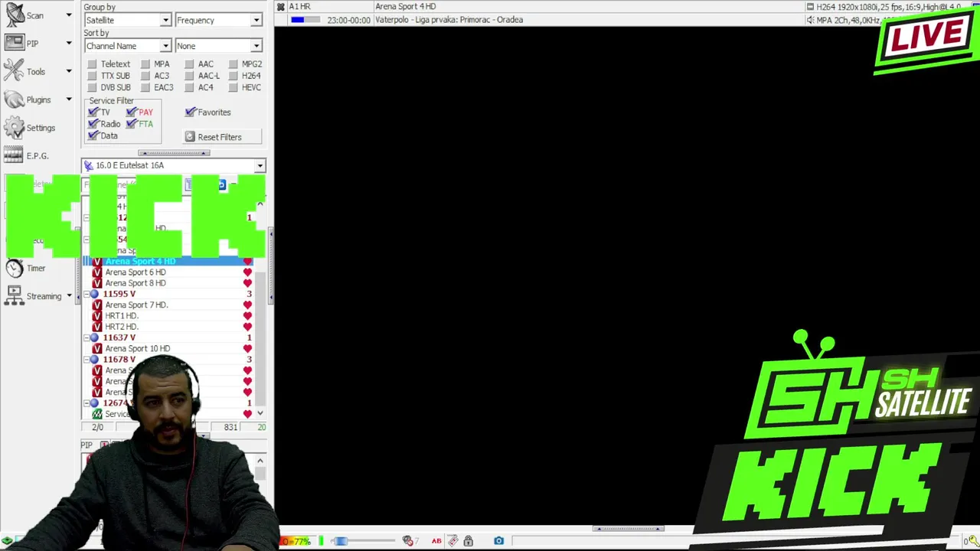Click the bottom panel collapse handle

(628, 529)
